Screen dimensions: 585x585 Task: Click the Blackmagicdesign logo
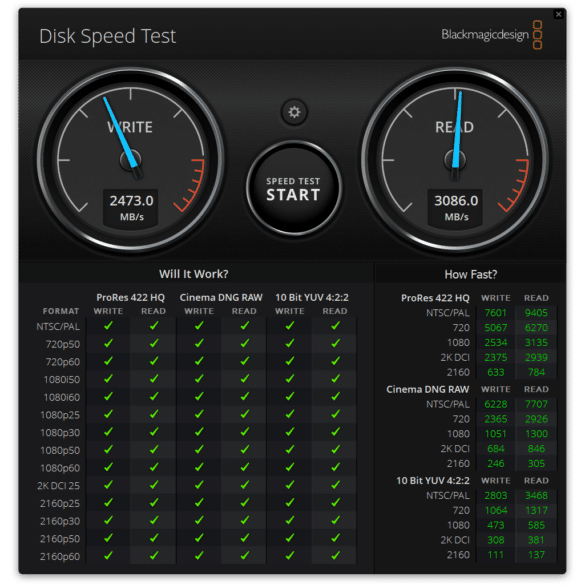coord(491,35)
